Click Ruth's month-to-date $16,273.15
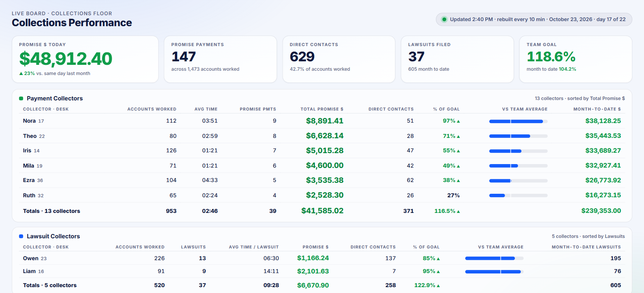Screen dimensions: 644x293 (603, 195)
